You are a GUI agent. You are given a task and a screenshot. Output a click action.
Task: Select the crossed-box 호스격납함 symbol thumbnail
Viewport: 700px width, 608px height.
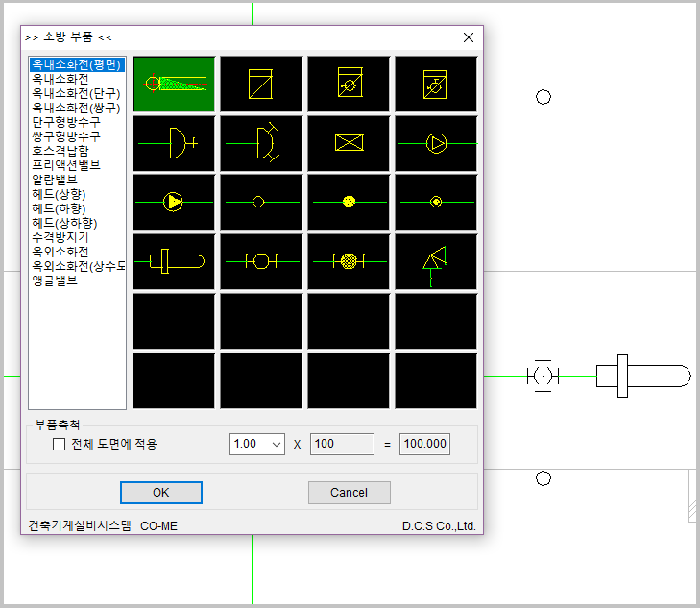[x=349, y=143]
